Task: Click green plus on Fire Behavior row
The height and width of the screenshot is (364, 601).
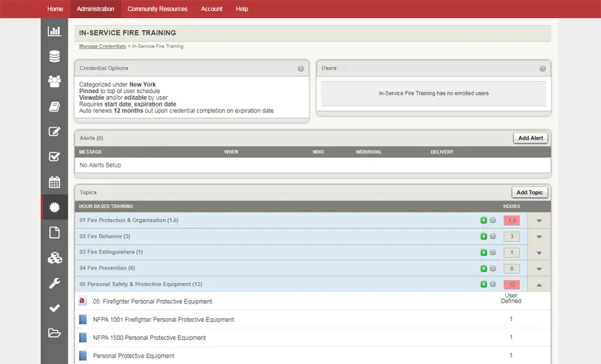Action: tap(484, 236)
